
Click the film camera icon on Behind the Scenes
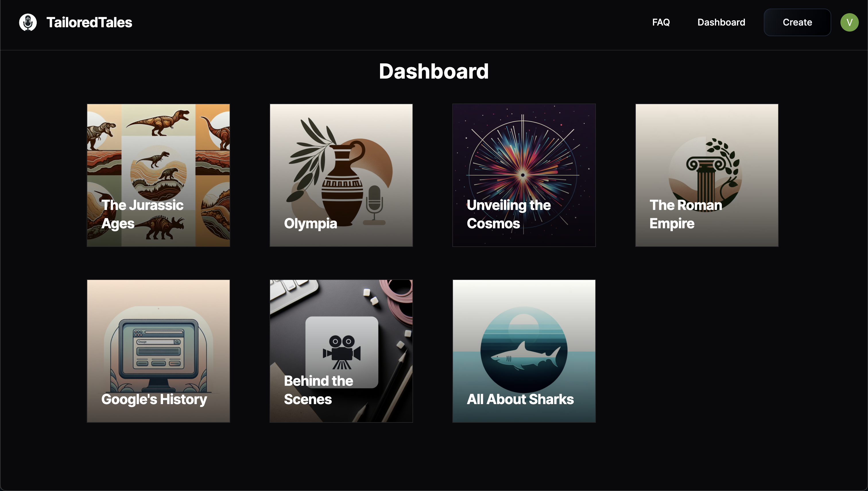(342, 352)
